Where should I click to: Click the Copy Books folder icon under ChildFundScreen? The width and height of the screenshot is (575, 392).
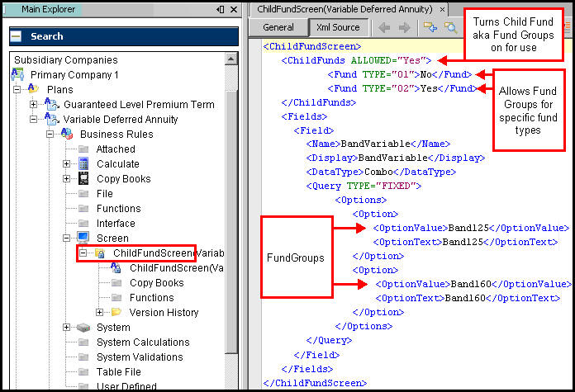click(116, 283)
